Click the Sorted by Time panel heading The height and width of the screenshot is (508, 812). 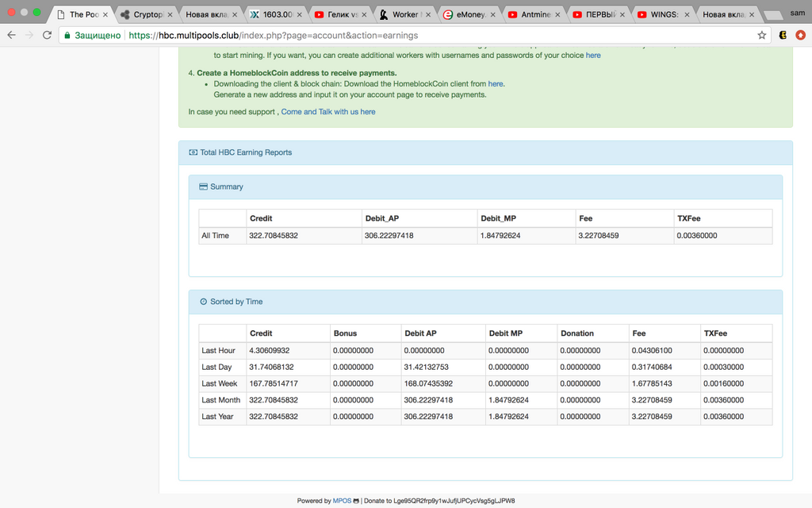click(236, 302)
